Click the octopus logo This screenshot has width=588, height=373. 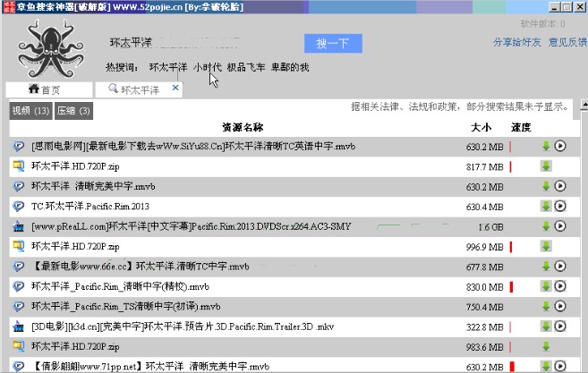tap(51, 48)
